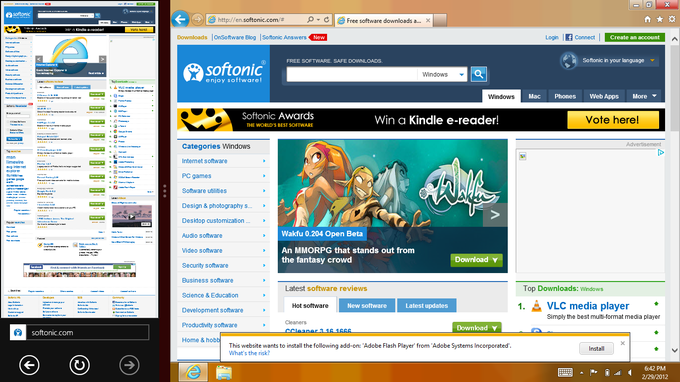The image size is (680, 382).
Task: Click the forward button in Metro IE
Action: click(129, 365)
